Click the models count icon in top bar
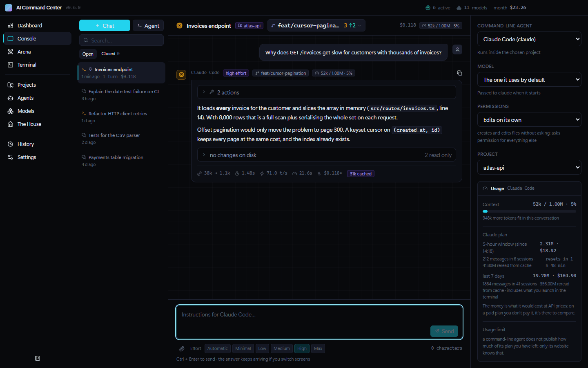588x368 pixels. pos(459,7)
